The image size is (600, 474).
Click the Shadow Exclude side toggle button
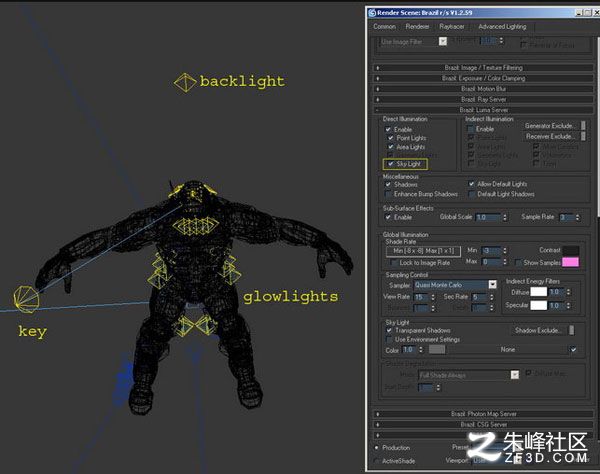[x=572, y=330]
